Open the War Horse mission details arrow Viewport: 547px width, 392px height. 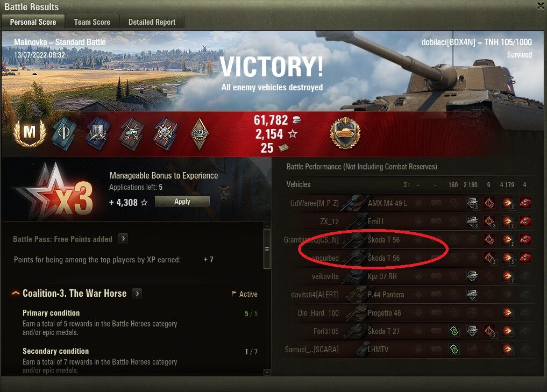pos(137,293)
